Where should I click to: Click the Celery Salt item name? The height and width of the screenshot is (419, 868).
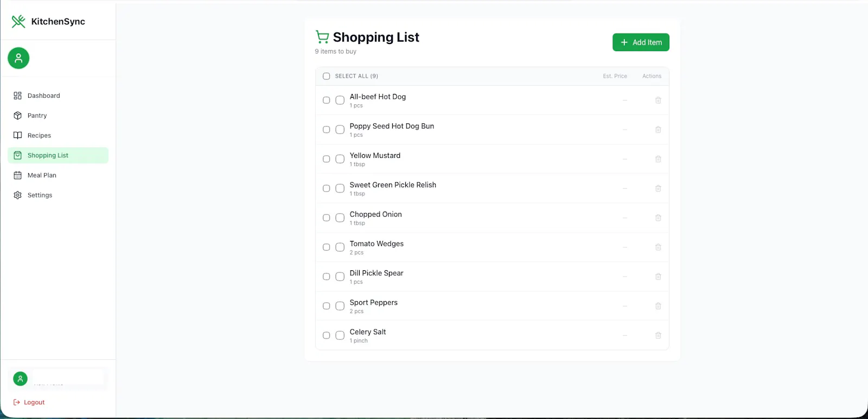(368, 332)
